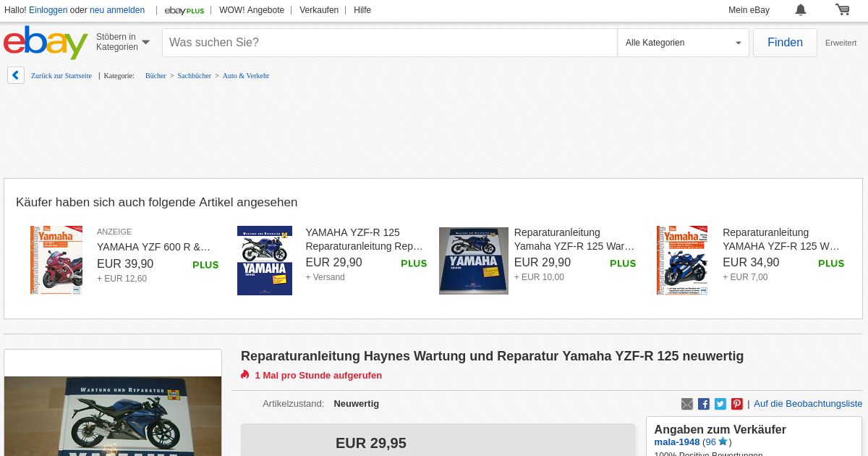Share the item on Twitter
868x456 pixels.
click(x=720, y=404)
